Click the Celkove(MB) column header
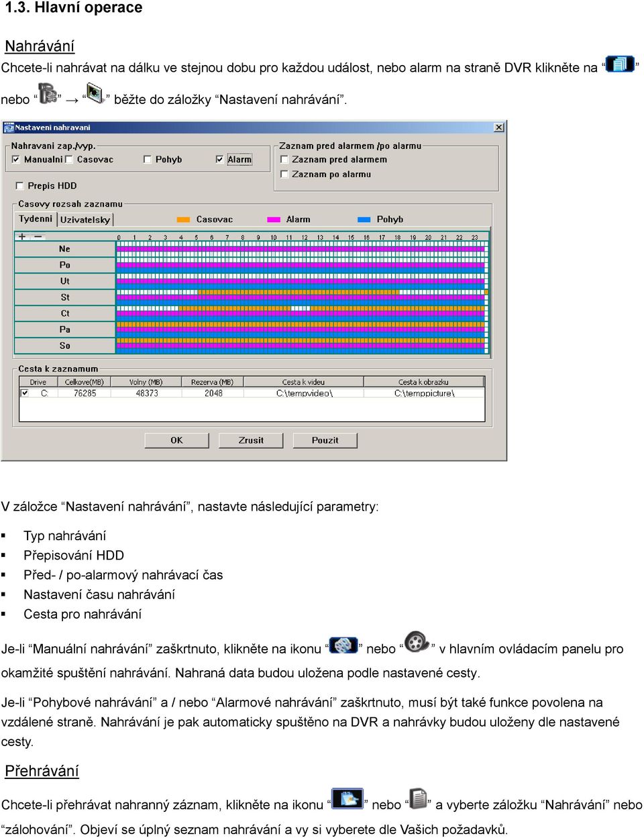This screenshot has width=644, height=838. point(85,382)
